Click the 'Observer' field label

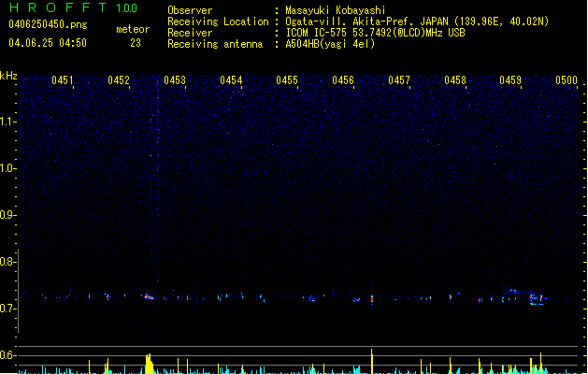(x=190, y=10)
